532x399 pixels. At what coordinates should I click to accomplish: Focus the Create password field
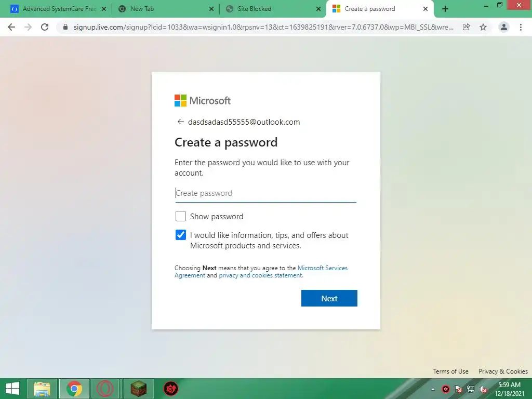tap(265, 193)
